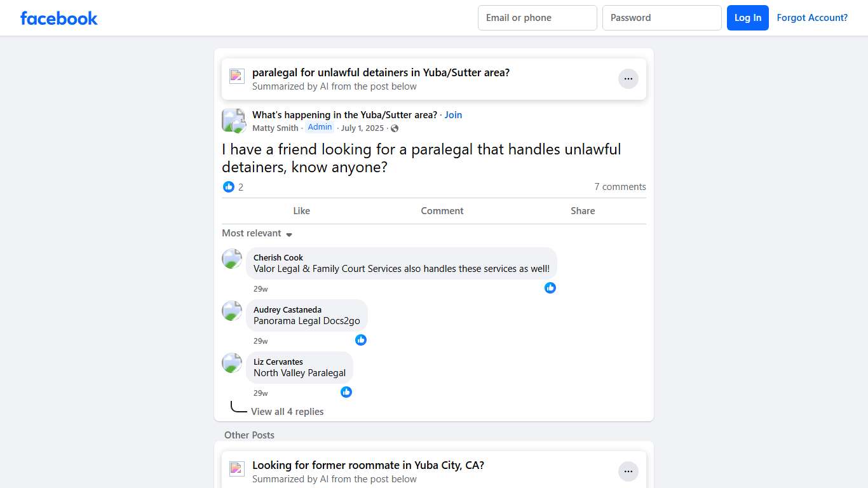868x488 pixels.
Task: Open the Forgot Account? link
Action: (x=812, y=18)
